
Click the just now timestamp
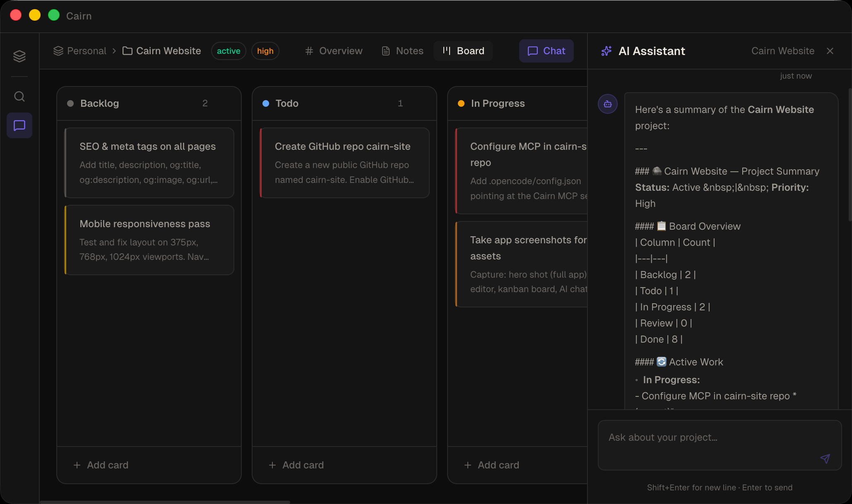(796, 76)
